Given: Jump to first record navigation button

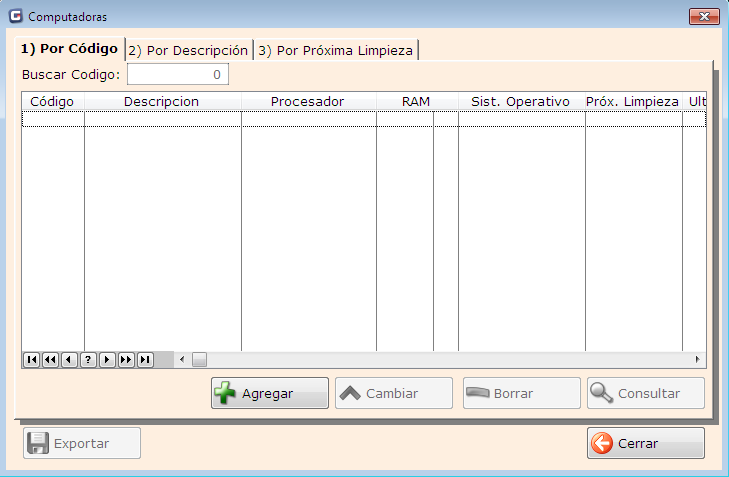Looking at the screenshot, I should (x=31, y=359).
